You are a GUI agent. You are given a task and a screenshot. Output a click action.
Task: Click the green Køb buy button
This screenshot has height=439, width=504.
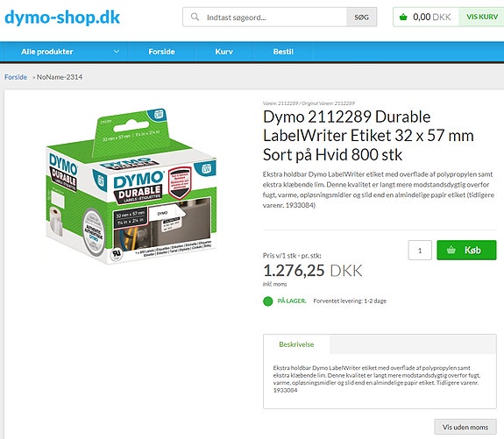click(466, 250)
